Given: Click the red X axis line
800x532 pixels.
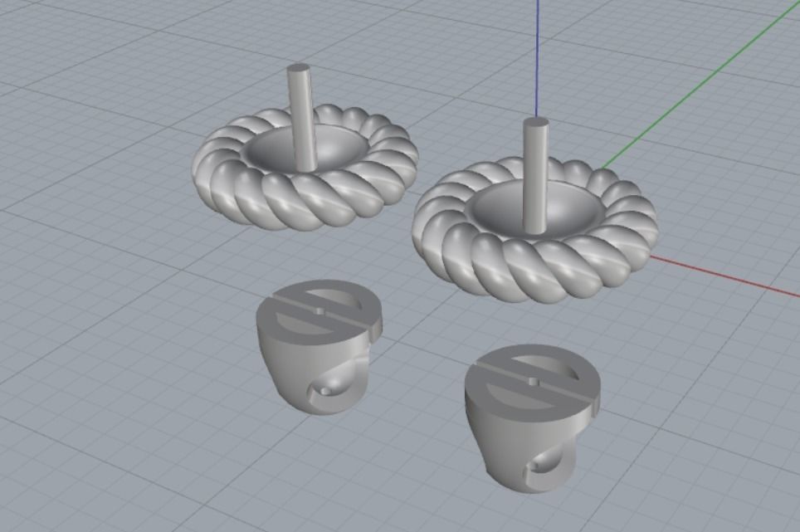Looking at the screenshot, I should 724,276.
